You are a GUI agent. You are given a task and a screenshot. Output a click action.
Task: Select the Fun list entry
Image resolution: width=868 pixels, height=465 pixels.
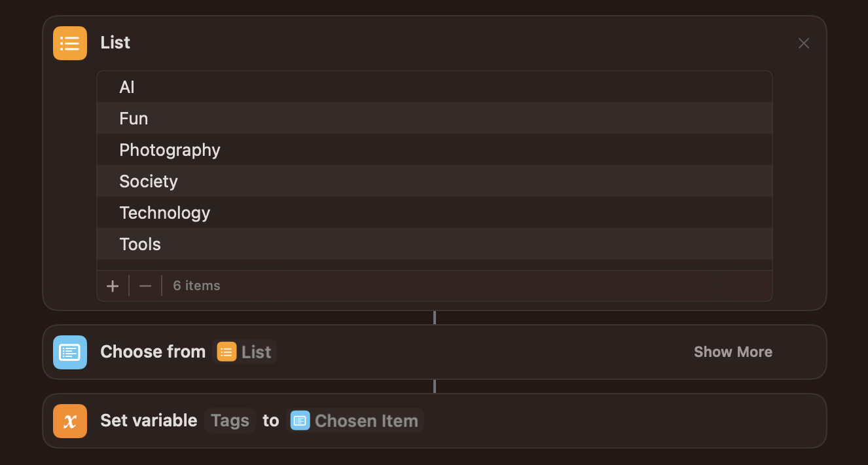[x=134, y=119]
